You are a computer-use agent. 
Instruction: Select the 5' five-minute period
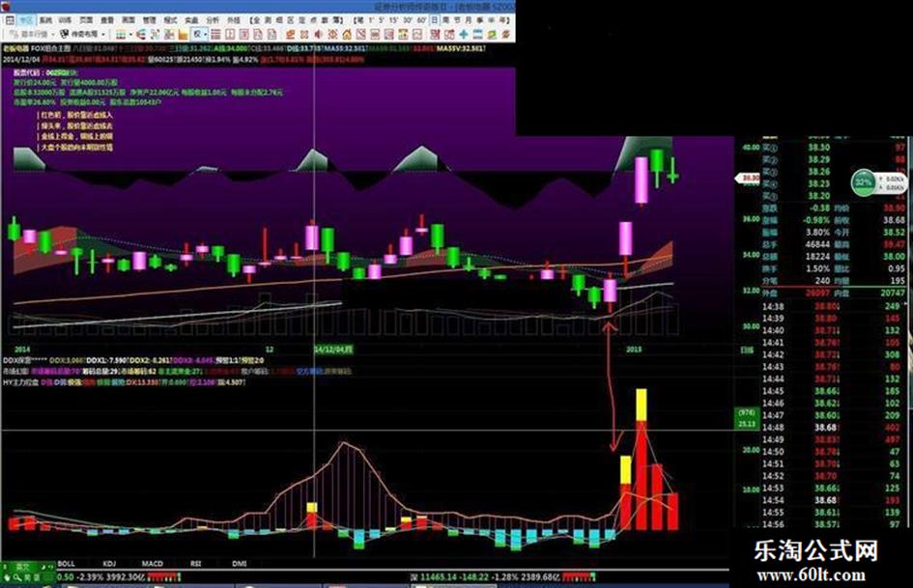382,20
